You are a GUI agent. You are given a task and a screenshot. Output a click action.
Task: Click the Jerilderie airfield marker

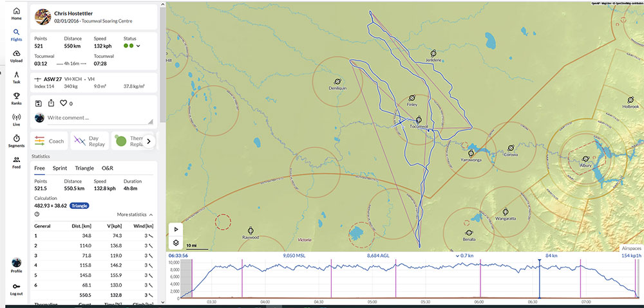pyautogui.click(x=433, y=53)
